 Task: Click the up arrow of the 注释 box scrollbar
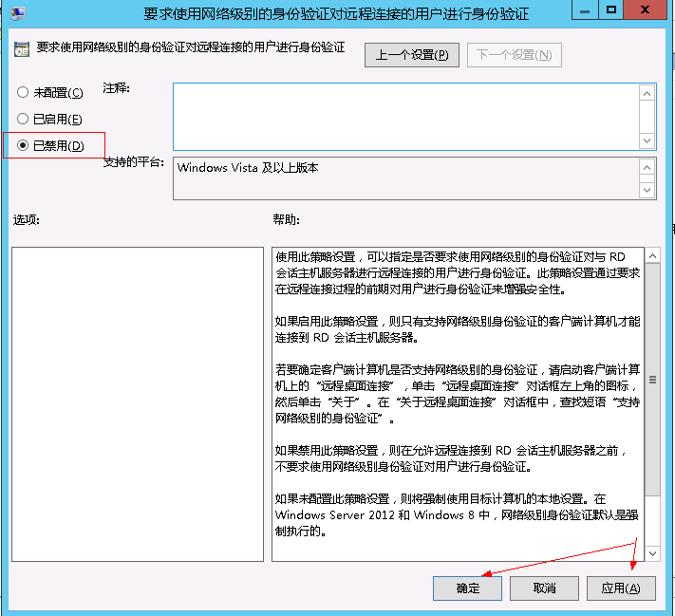coord(647,93)
